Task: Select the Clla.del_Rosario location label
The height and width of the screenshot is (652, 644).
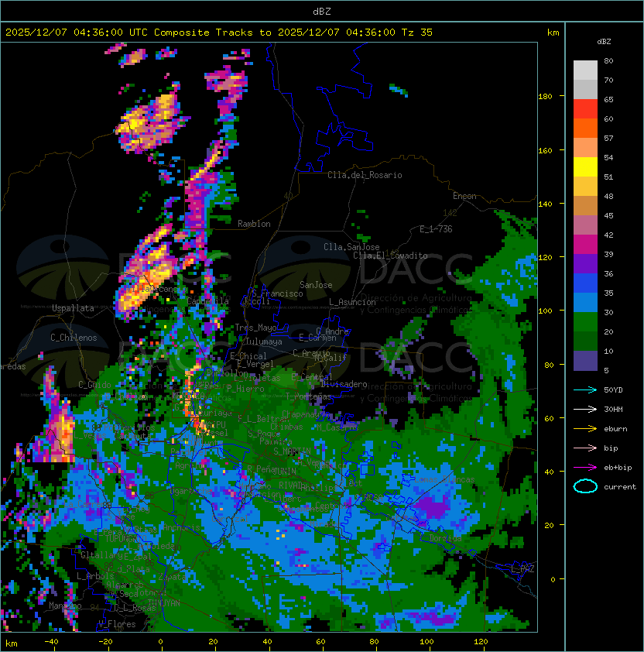Action: pos(365,175)
